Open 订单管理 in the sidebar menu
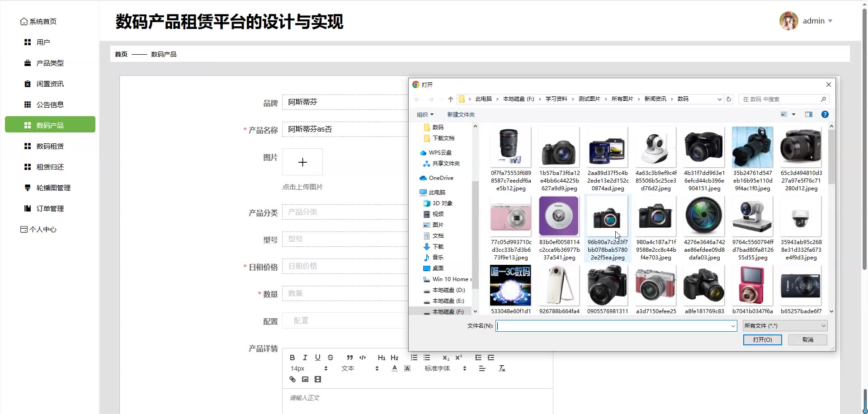Screen dimensions: 868x414 pos(50,209)
